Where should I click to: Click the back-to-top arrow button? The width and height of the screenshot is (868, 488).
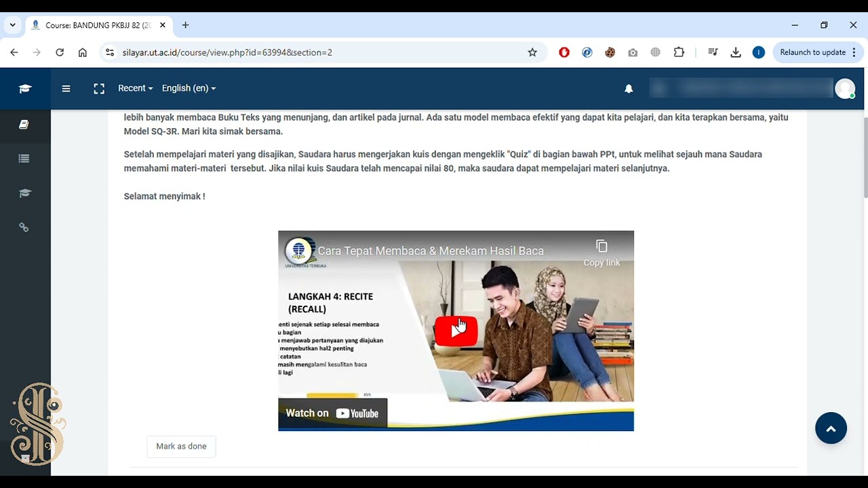tap(831, 428)
